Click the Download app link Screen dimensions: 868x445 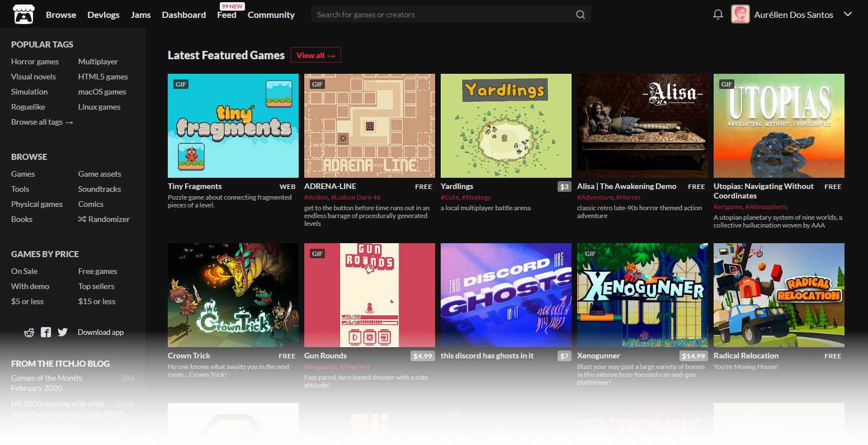tap(101, 332)
